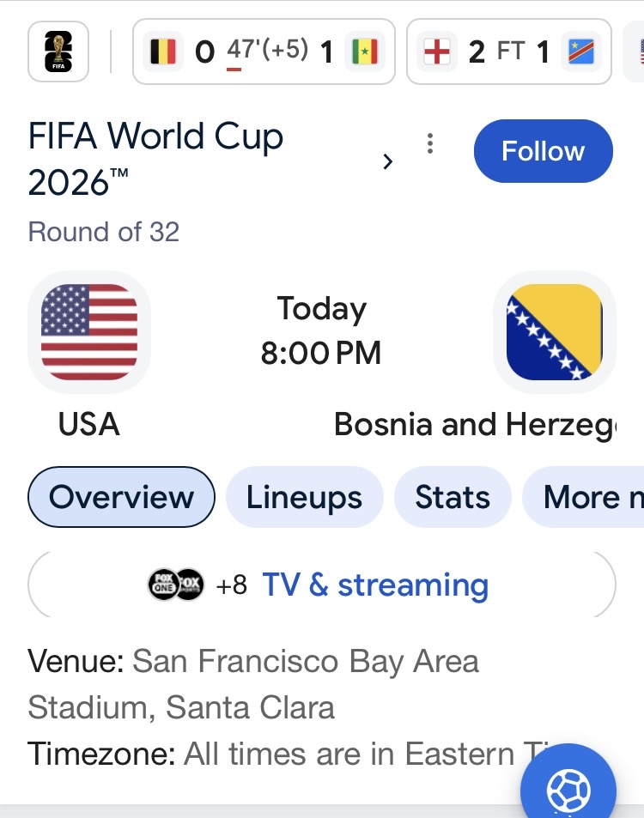The height and width of the screenshot is (818, 644).
Task: Open the partially hidden More tab
Action: [x=584, y=497]
